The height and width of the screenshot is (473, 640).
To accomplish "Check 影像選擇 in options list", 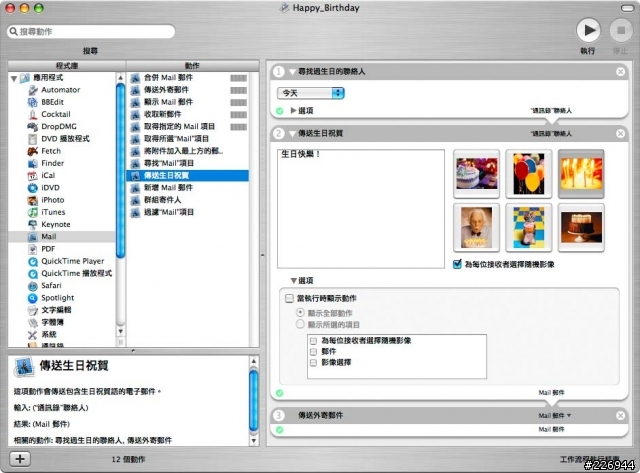I will (x=313, y=362).
